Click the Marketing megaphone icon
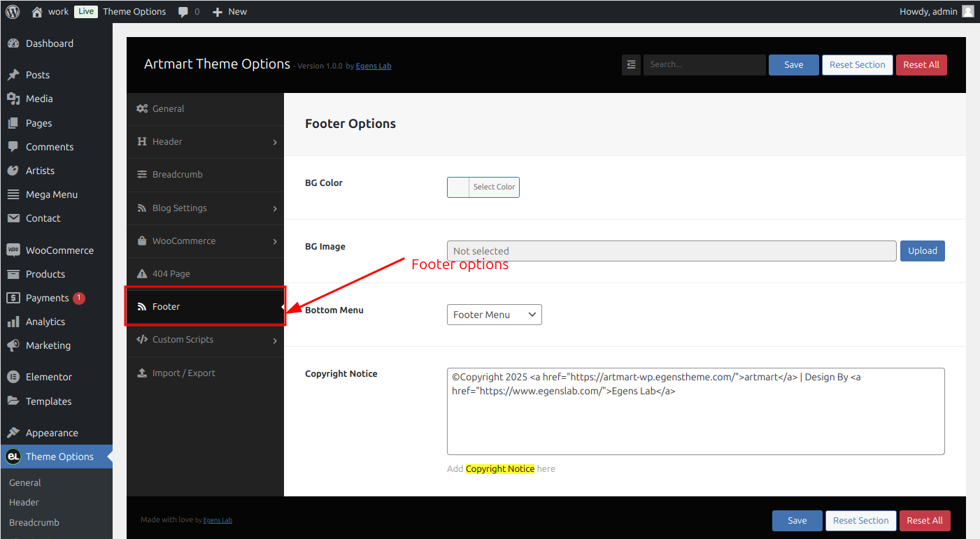 [x=13, y=345]
